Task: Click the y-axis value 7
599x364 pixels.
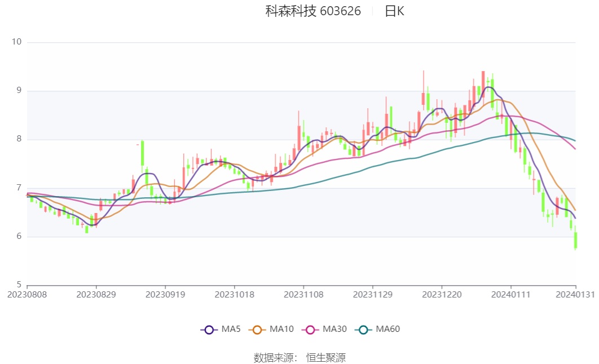Action: (19, 188)
